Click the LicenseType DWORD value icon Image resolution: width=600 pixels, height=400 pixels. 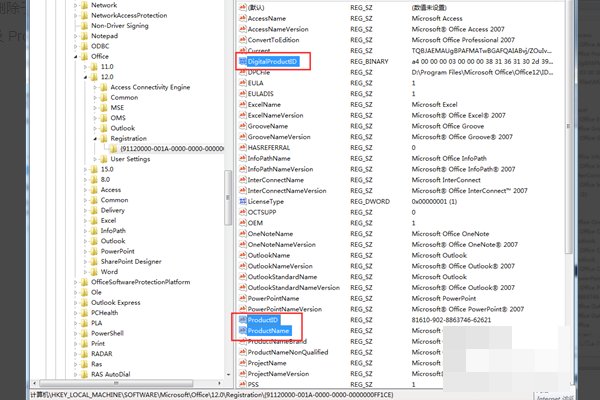241,201
